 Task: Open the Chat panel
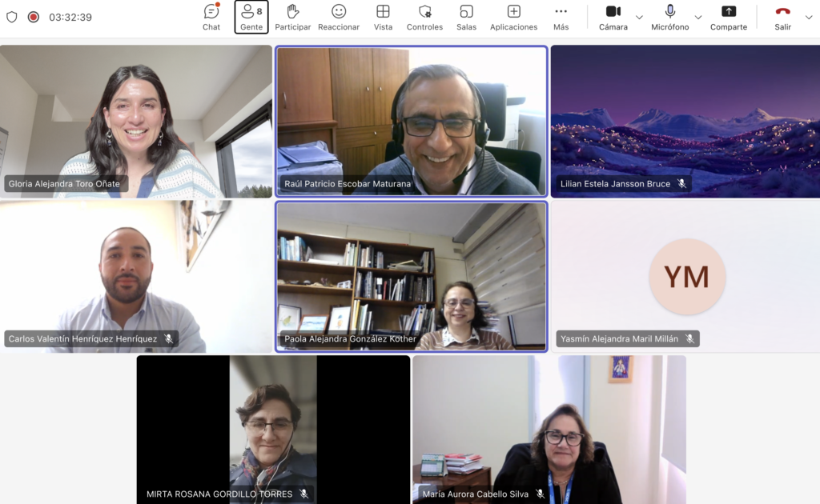coord(211,18)
